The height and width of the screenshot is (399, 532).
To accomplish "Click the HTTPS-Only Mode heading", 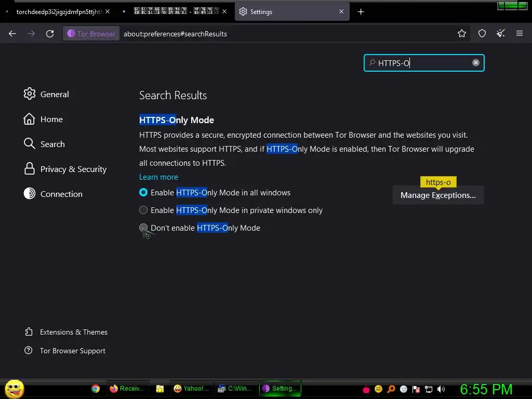I will 177,120.
